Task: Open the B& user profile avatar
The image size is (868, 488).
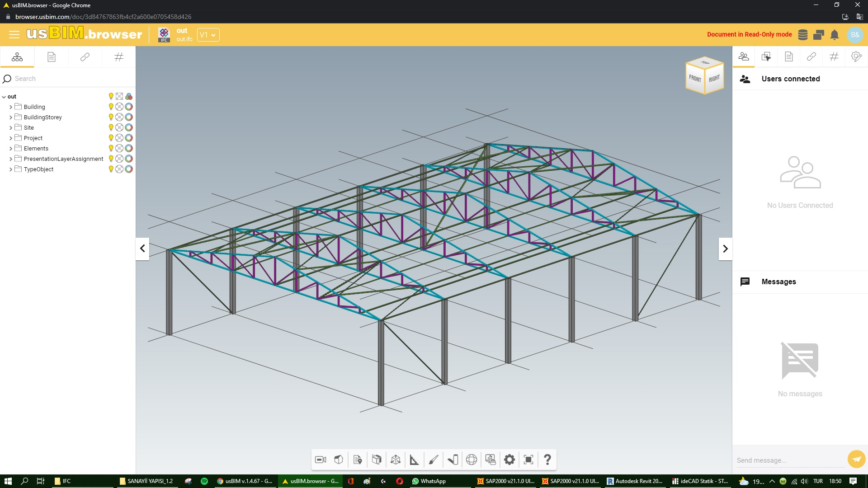Action: point(855,35)
